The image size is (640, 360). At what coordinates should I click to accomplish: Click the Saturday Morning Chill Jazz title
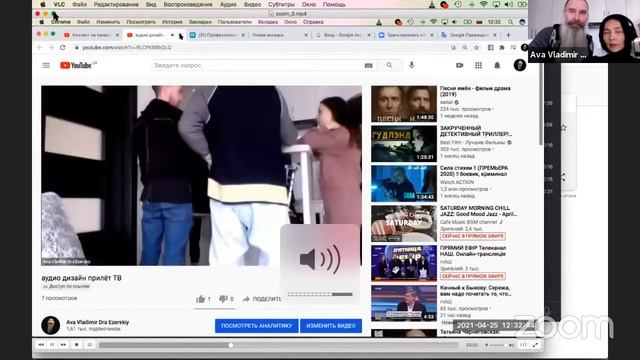click(x=478, y=211)
